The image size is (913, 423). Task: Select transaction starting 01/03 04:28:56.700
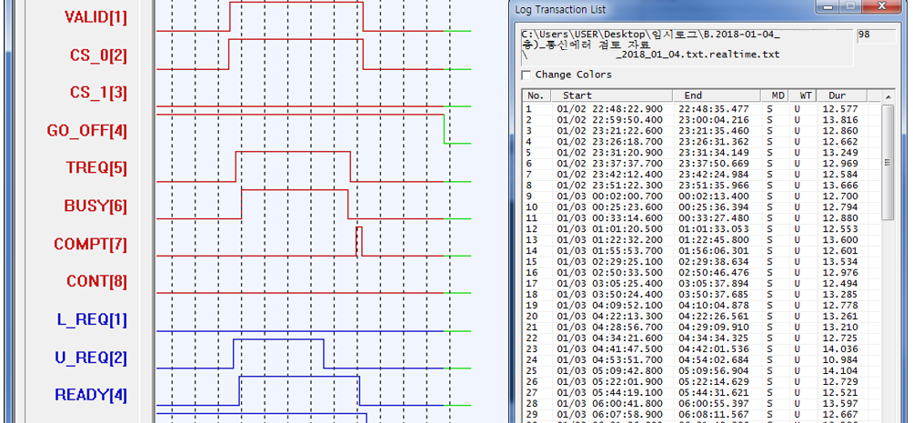(702, 327)
